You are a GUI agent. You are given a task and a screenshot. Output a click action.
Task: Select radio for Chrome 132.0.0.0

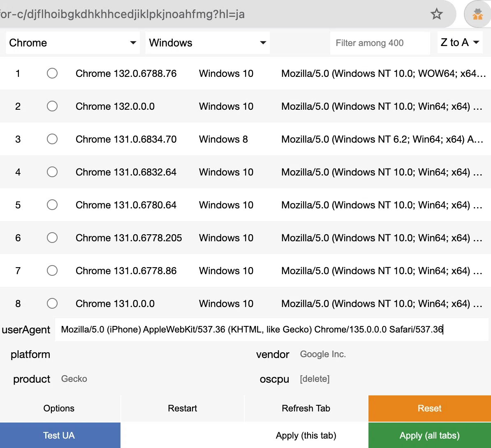(x=52, y=106)
